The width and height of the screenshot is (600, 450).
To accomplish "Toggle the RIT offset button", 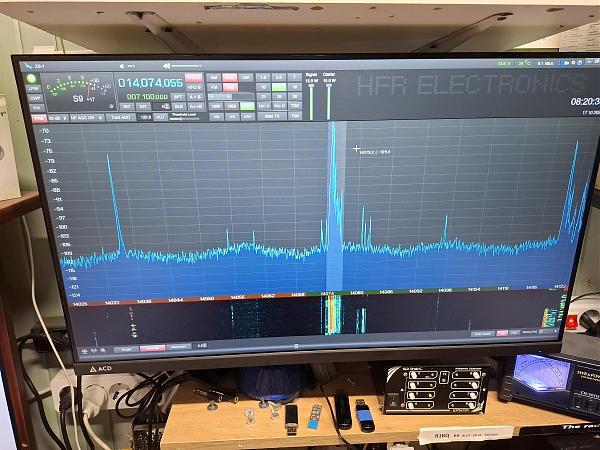I will click(126, 106).
